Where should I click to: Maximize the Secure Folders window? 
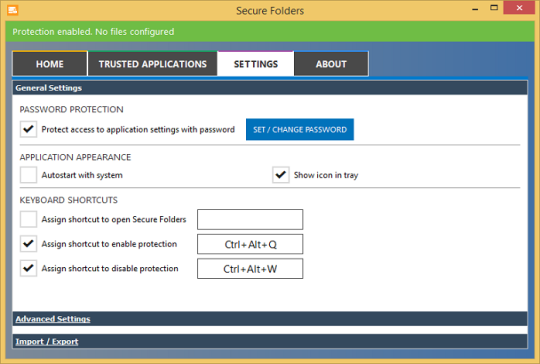coord(494,8)
